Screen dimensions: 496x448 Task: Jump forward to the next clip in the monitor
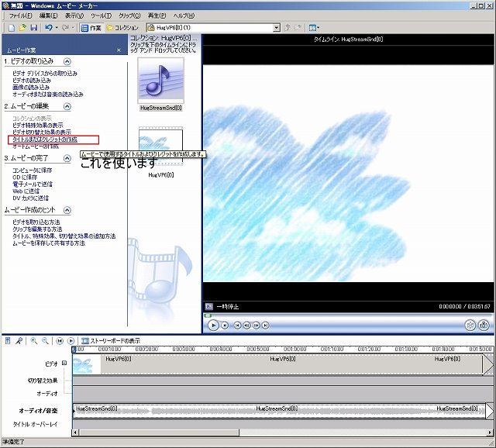click(266, 326)
